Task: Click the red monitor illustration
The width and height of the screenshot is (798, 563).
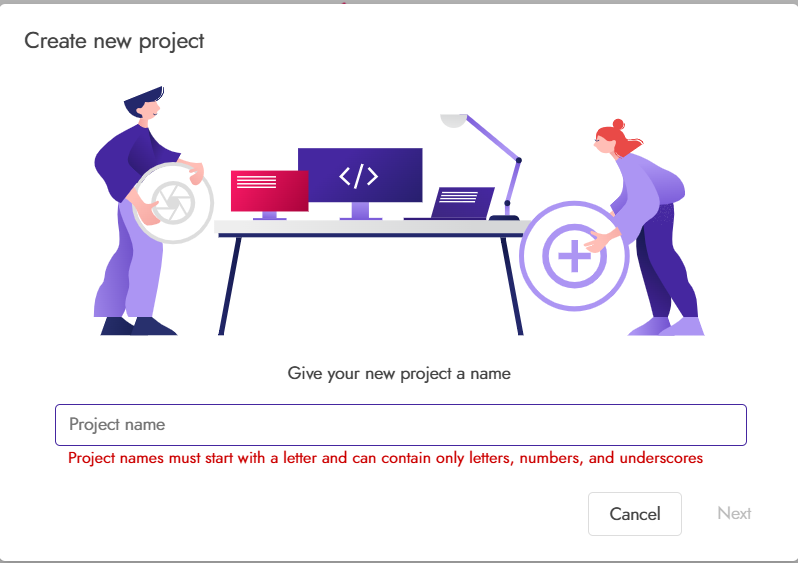Action: (269, 195)
